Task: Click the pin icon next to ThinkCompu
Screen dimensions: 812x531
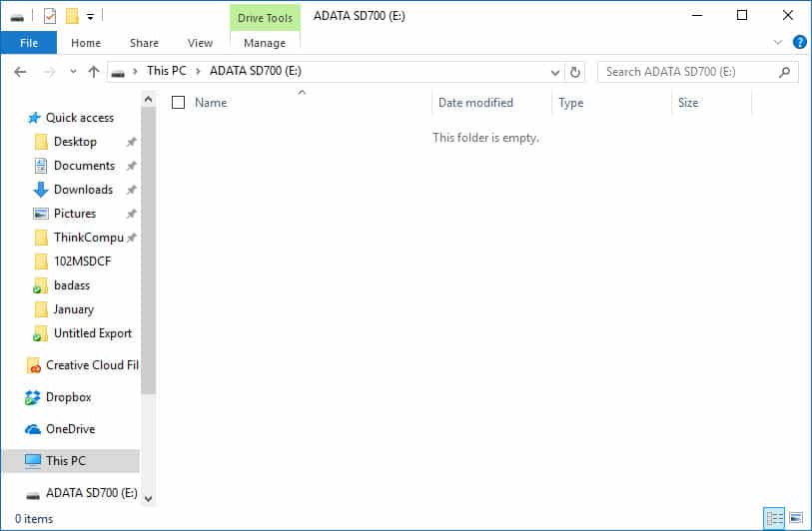Action: click(x=132, y=238)
